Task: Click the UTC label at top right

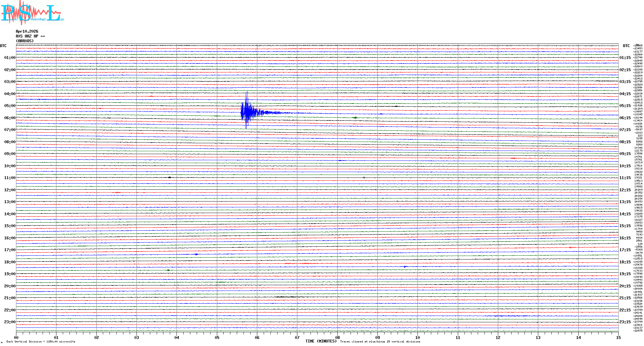Action: pyautogui.click(x=626, y=46)
